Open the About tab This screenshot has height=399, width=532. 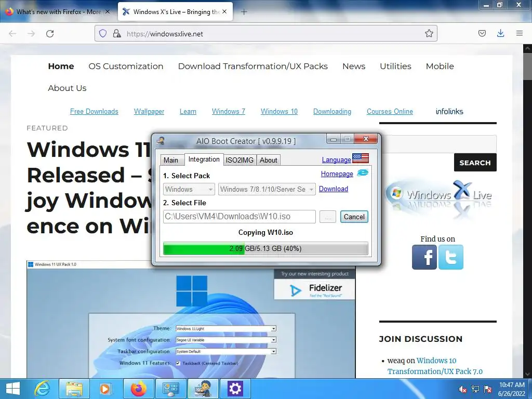click(x=269, y=160)
